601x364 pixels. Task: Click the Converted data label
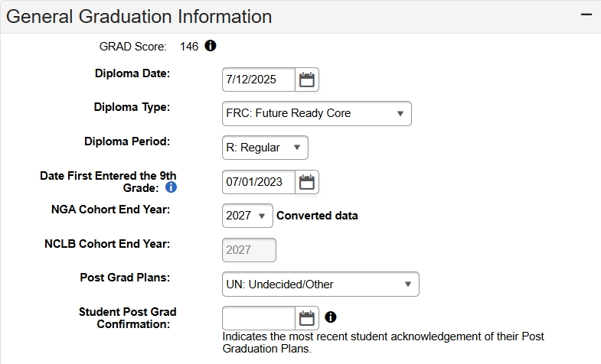tap(317, 216)
